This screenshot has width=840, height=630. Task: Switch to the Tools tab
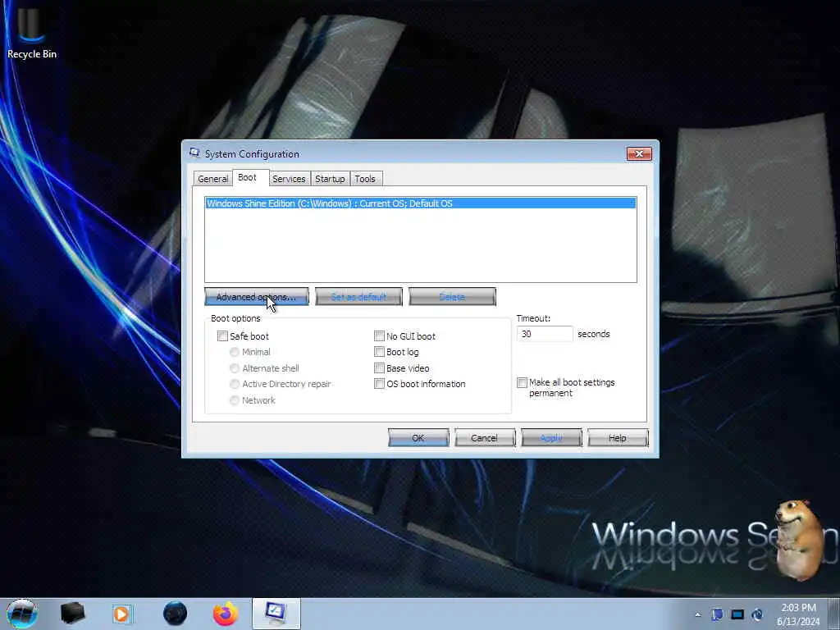365,179
